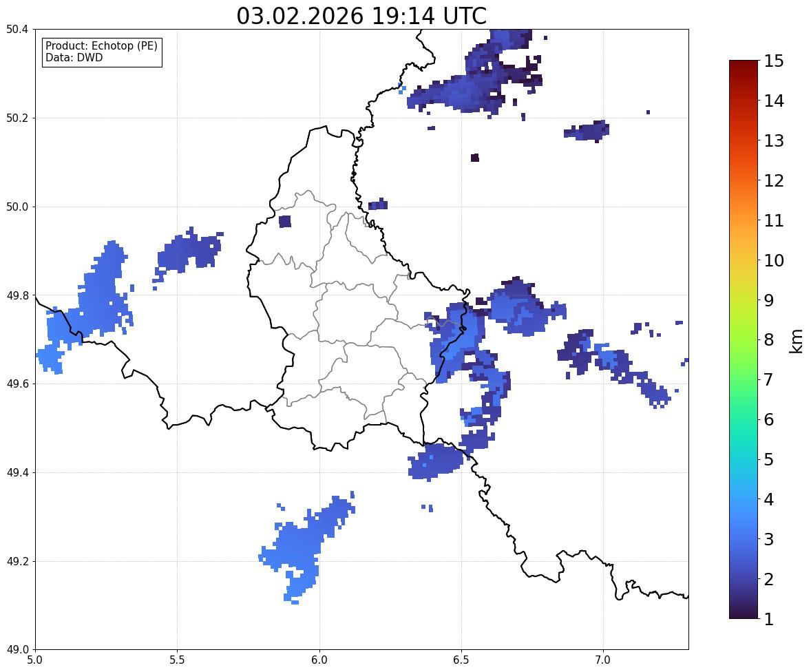Click the x-axis label 5.5
This screenshot has width=811, height=672.
tap(178, 660)
